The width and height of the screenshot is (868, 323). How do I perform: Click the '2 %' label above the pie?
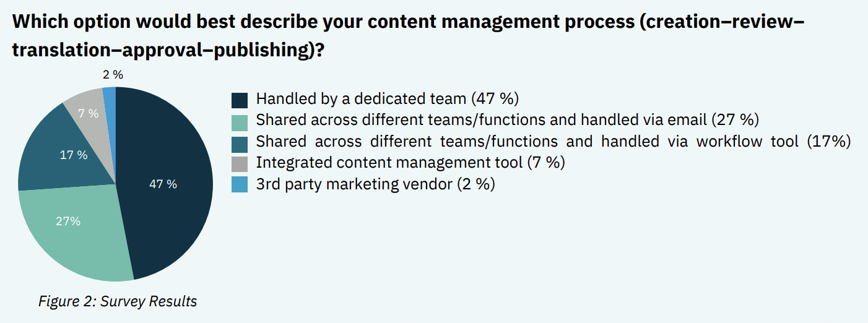pos(113,75)
